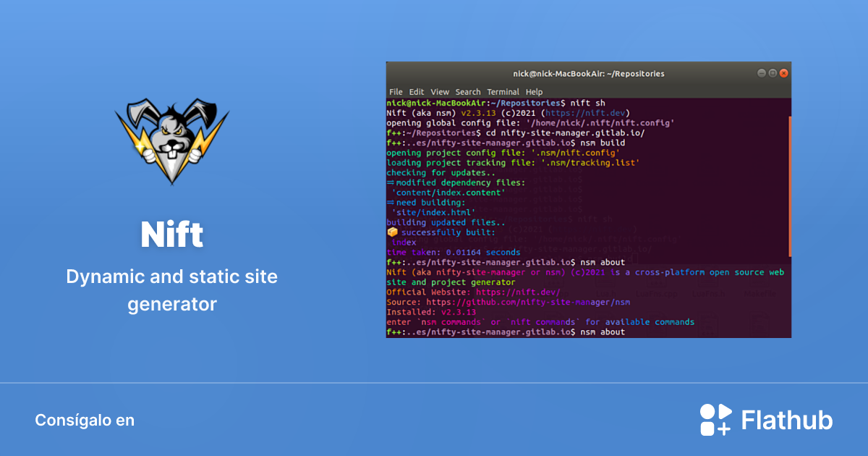The height and width of the screenshot is (456, 868).
Task: Click the Nift title heading
Action: coord(171,233)
